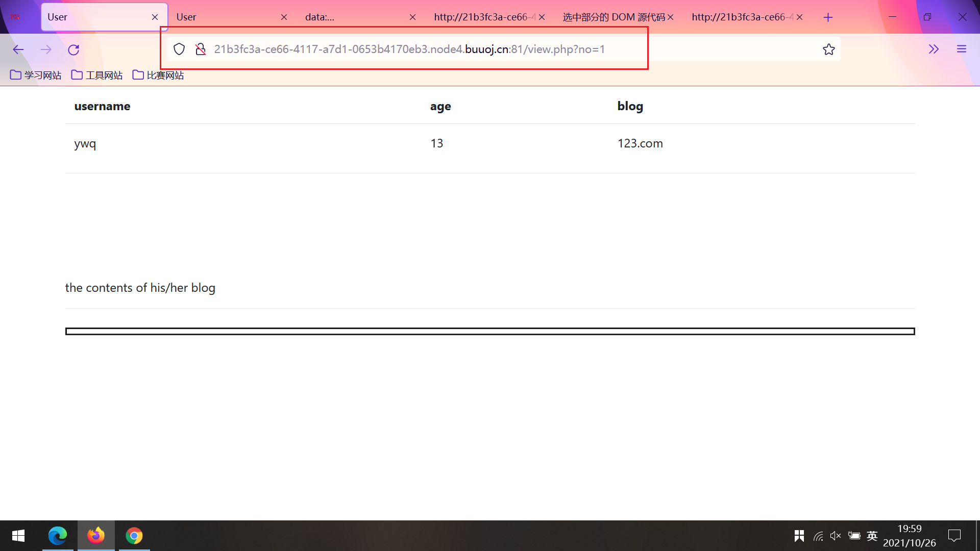Switch to the 选中部分的 DOM 源代码 tab
The width and height of the screenshot is (980, 551).
[612, 17]
